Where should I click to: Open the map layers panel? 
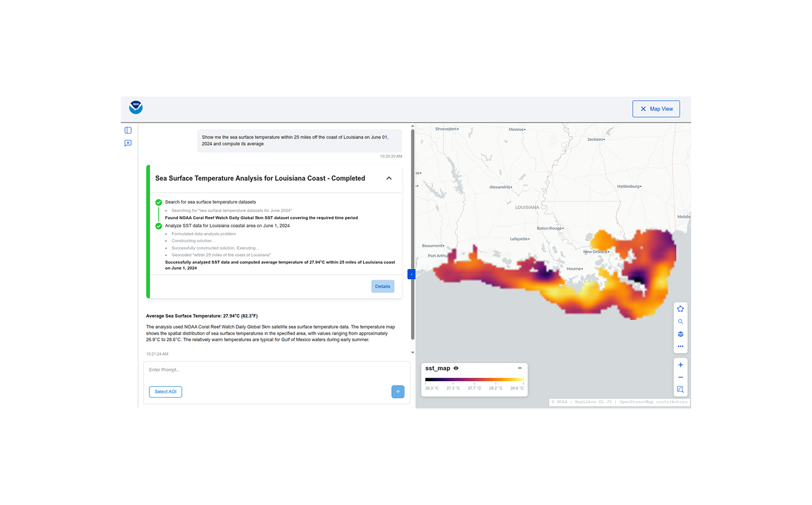click(680, 334)
